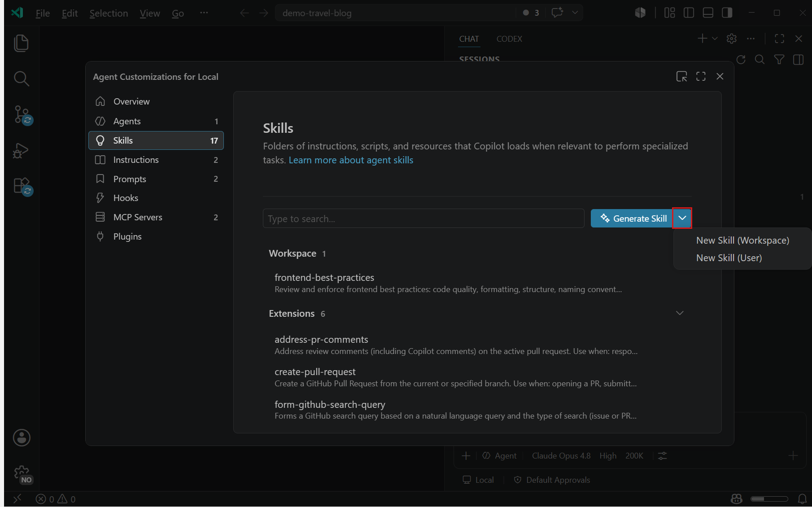Filter chat sessions with funnel icon
The width and height of the screenshot is (812, 507).
[x=779, y=60]
